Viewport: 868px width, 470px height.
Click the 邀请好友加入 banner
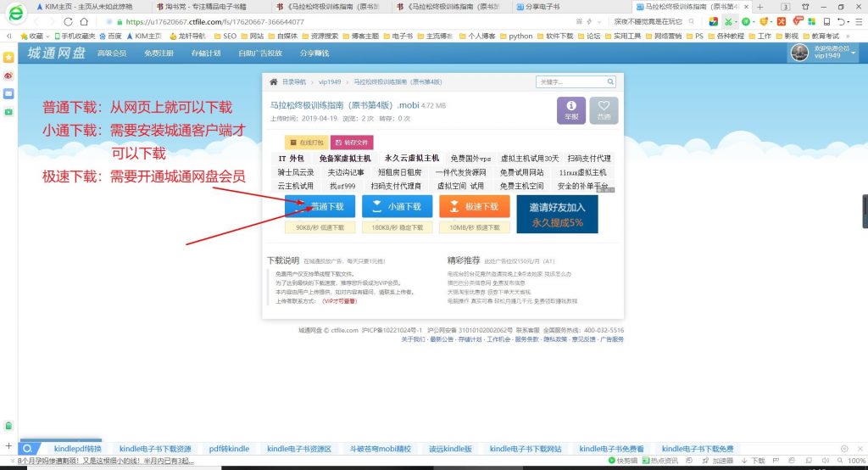click(x=557, y=214)
